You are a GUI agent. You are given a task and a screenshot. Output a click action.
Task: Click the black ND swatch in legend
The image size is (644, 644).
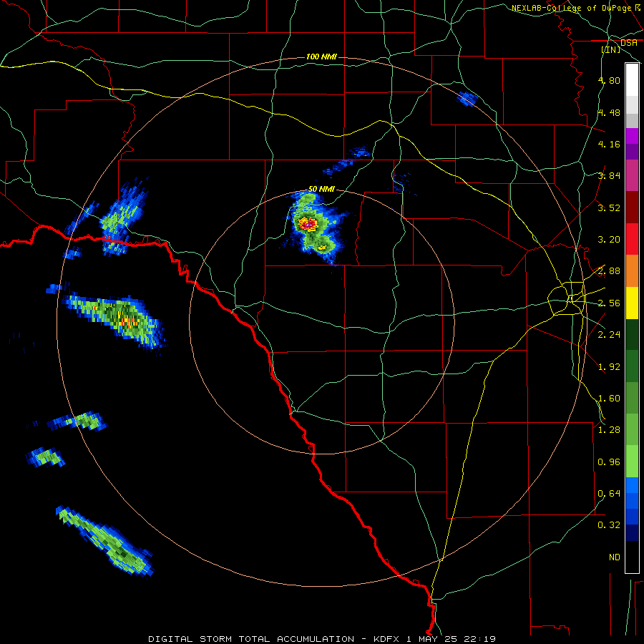tap(632, 557)
